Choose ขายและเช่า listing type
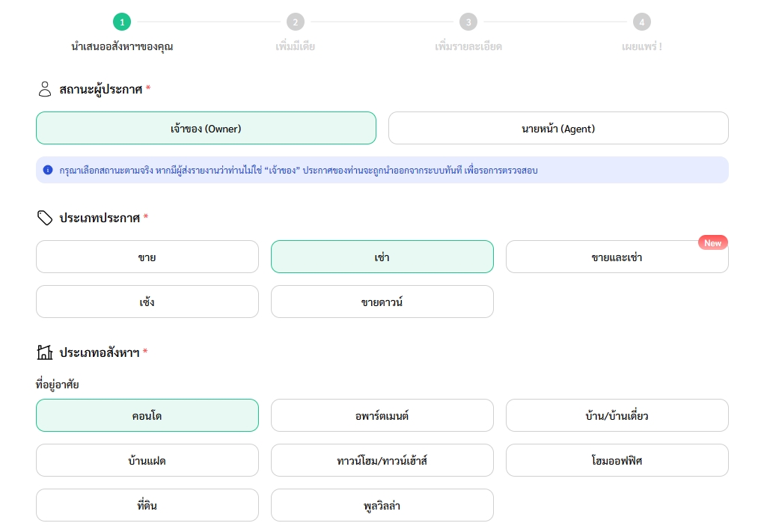This screenshot has height=532, width=764. [x=617, y=257]
